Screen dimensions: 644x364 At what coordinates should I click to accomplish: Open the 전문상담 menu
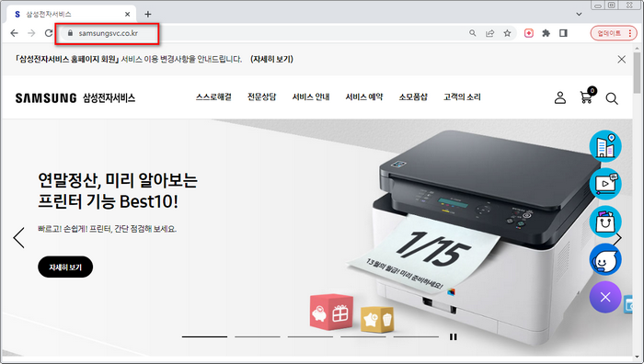(261, 97)
